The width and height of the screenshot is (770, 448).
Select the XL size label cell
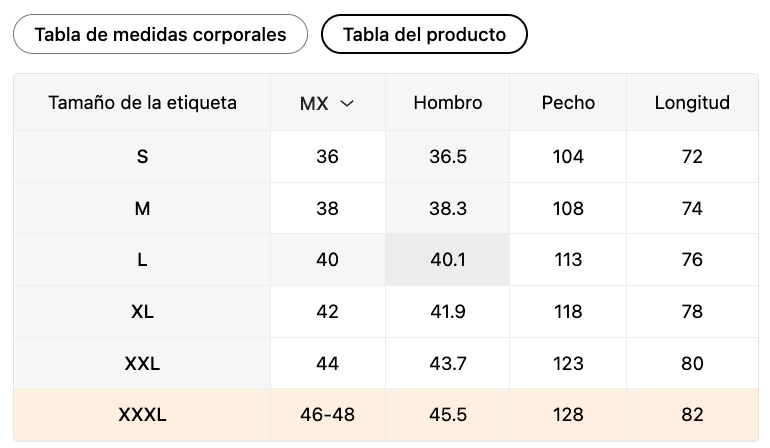pos(142,311)
